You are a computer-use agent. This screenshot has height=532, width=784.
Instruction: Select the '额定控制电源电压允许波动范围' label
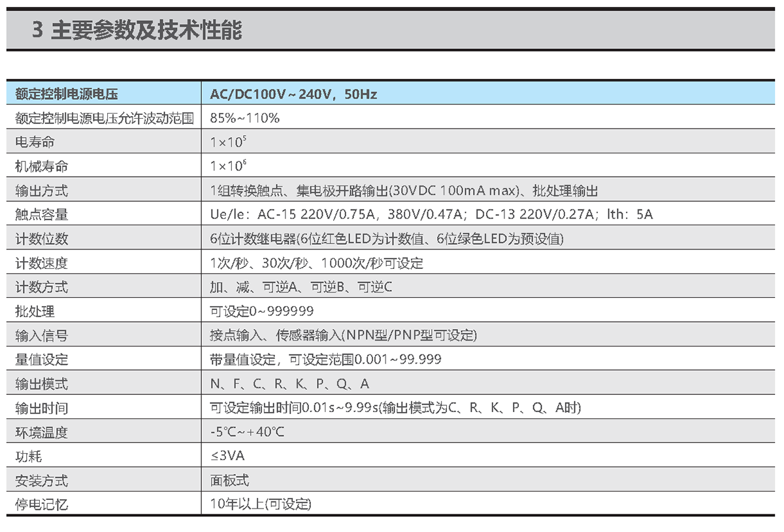(x=105, y=119)
